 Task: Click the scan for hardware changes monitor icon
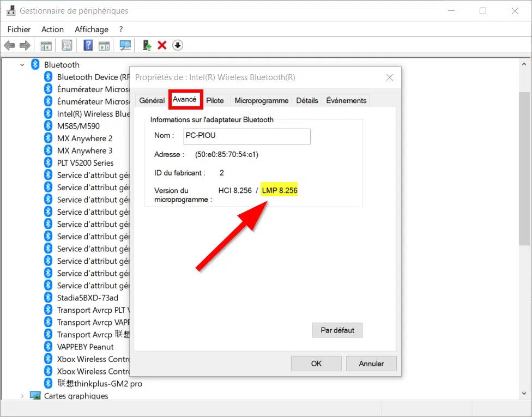125,45
